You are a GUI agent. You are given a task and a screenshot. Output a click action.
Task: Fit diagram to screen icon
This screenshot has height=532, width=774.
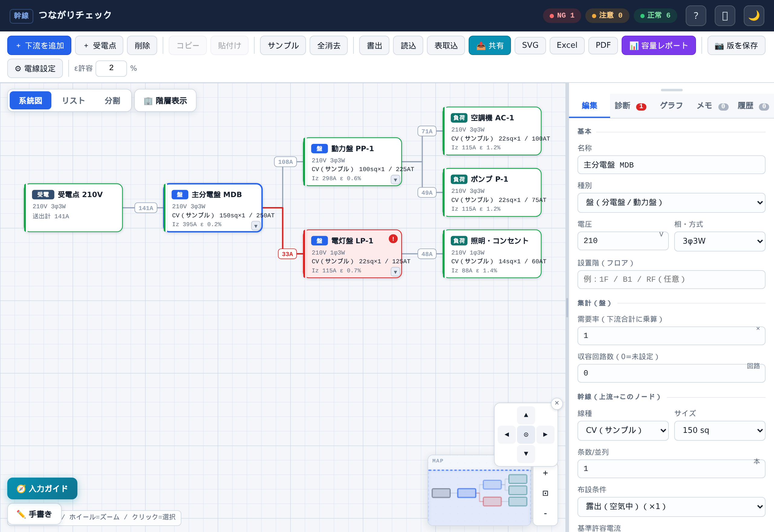[545, 493]
